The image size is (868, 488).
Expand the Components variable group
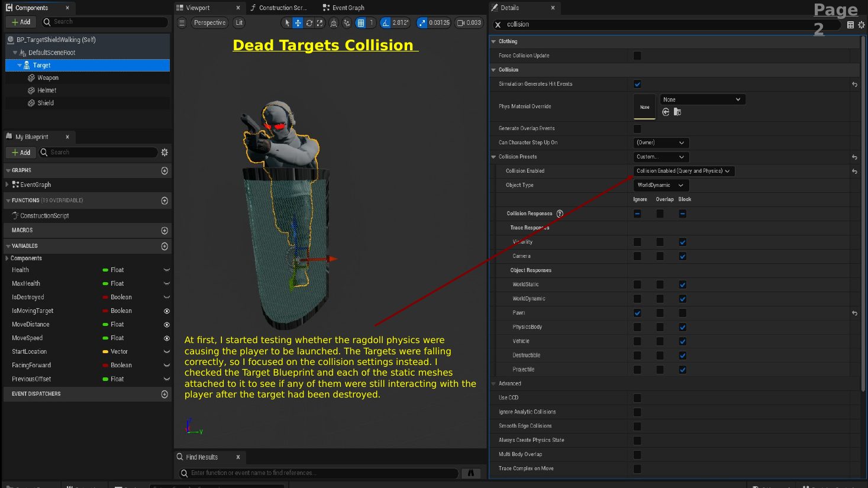tap(7, 258)
